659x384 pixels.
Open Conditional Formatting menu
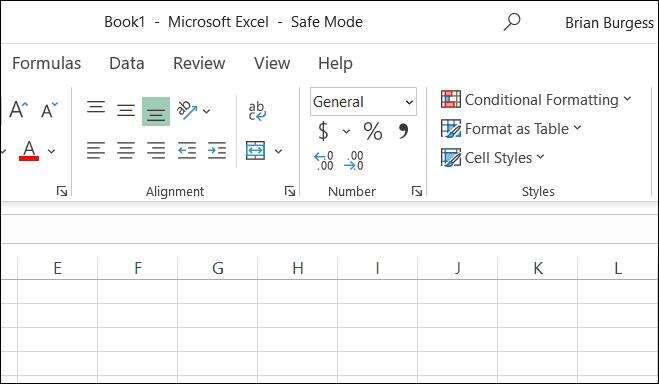click(x=536, y=100)
